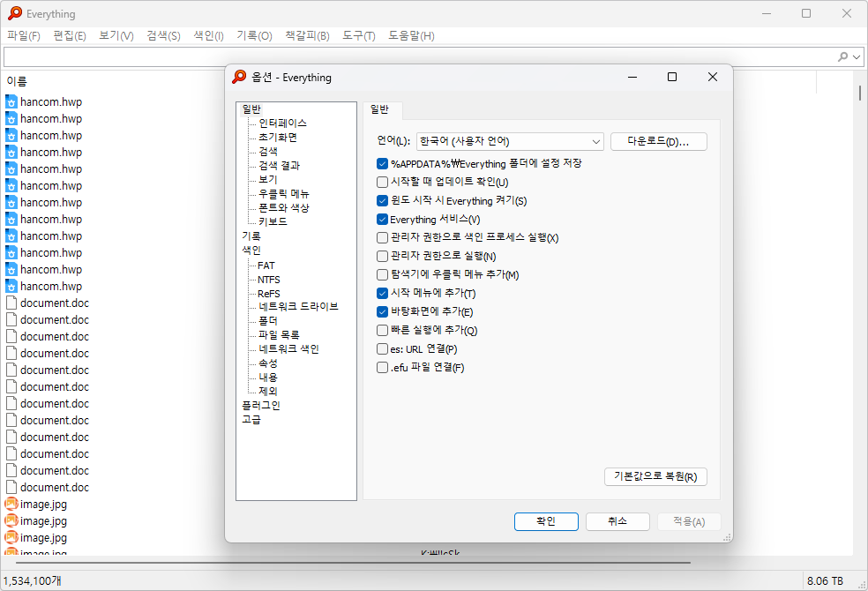Open the 파일(F) menu
868x591 pixels.
click(24, 36)
